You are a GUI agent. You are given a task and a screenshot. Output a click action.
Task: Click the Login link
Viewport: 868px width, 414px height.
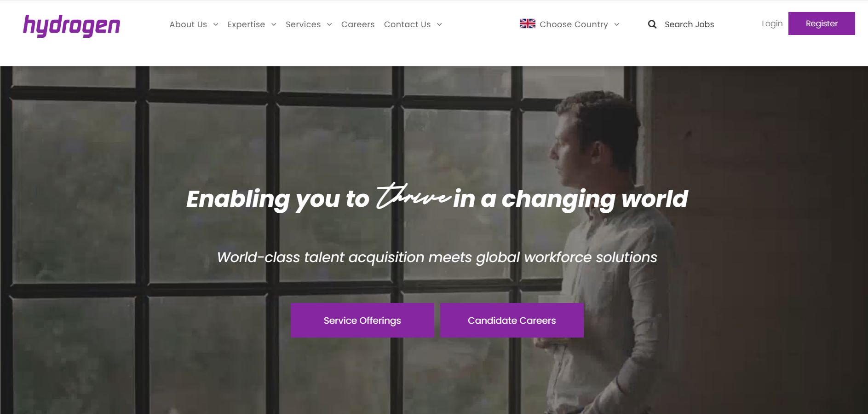[x=772, y=23]
